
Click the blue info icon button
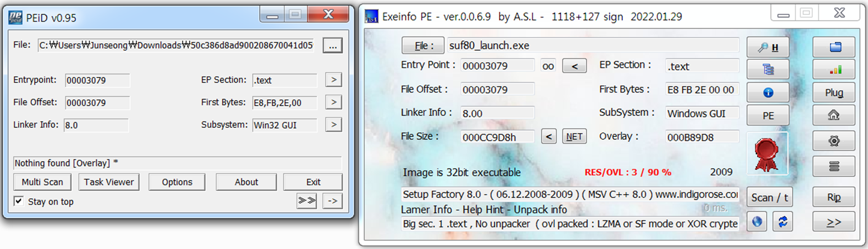768,92
